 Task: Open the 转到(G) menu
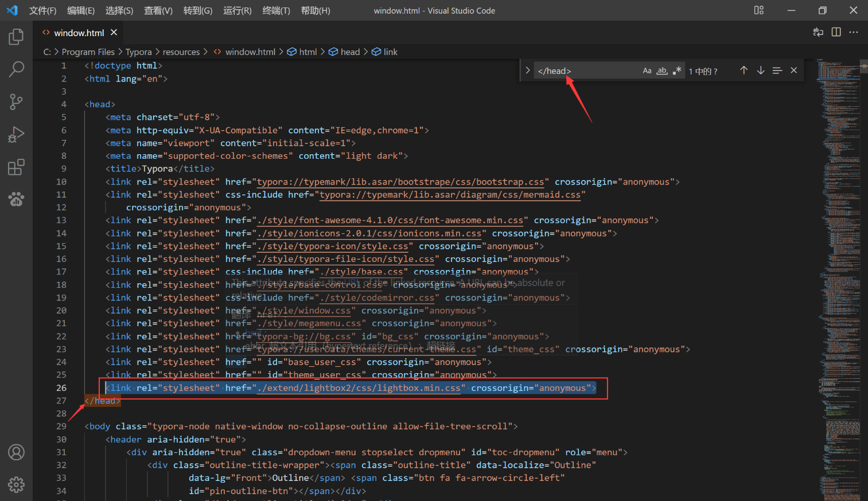point(198,10)
